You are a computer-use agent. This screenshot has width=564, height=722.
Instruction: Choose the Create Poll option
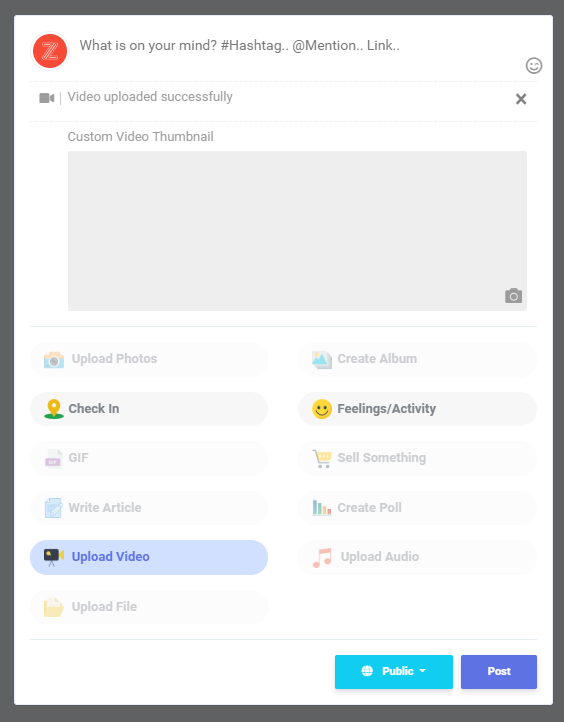pos(417,508)
